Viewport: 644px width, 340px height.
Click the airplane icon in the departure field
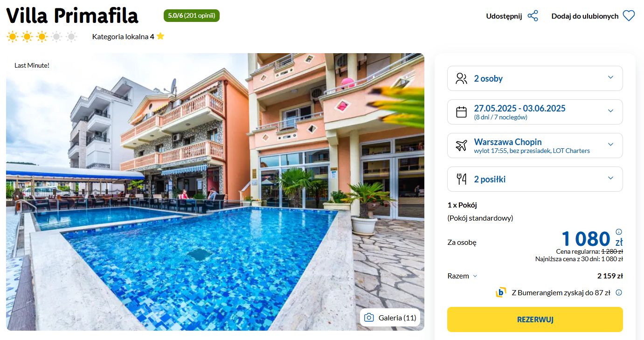point(461,146)
